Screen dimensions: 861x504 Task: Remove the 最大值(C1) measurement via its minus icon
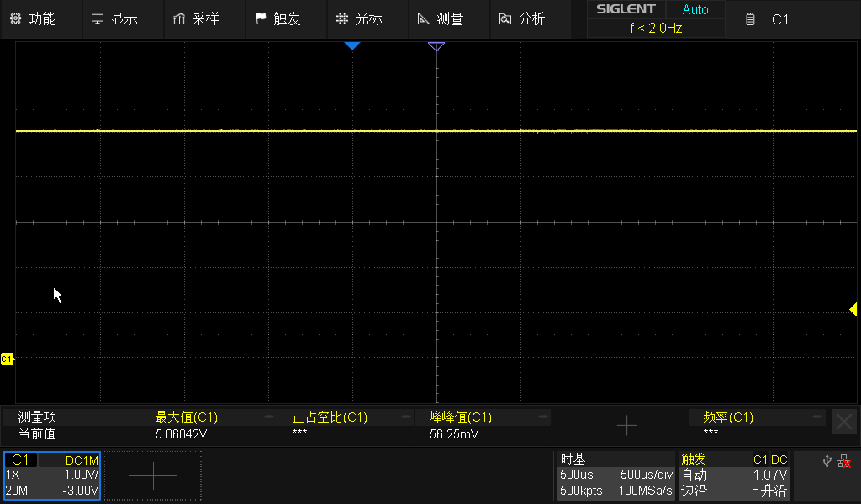268,417
